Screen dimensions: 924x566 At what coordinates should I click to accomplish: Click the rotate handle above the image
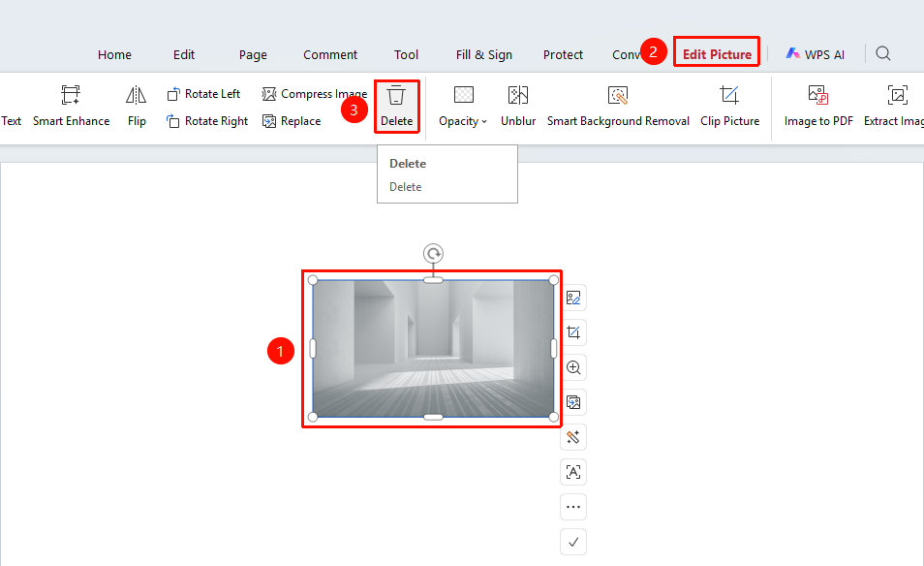(433, 254)
